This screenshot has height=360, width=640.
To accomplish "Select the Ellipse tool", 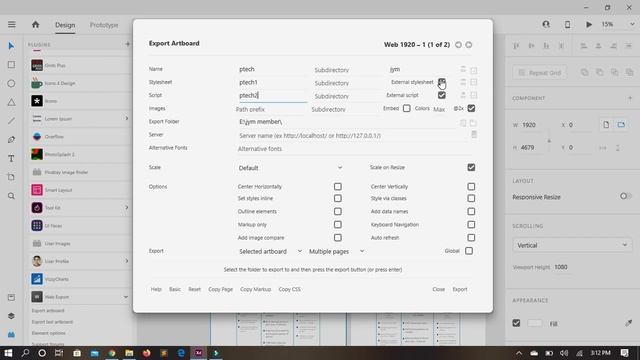I will [x=11, y=83].
